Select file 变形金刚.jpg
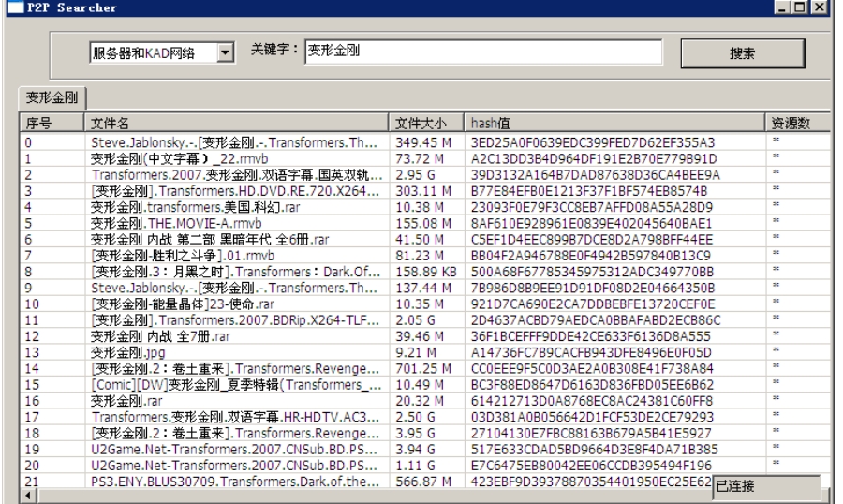The height and width of the screenshot is (504, 843). 128,352
